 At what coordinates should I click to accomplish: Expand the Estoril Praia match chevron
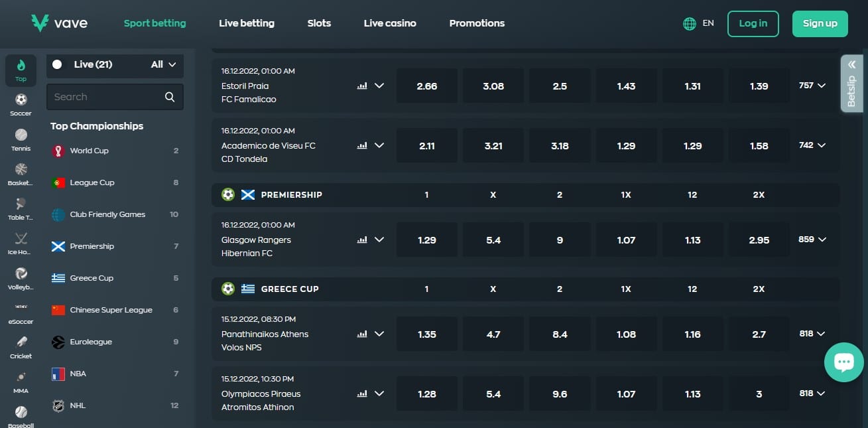[x=379, y=86]
